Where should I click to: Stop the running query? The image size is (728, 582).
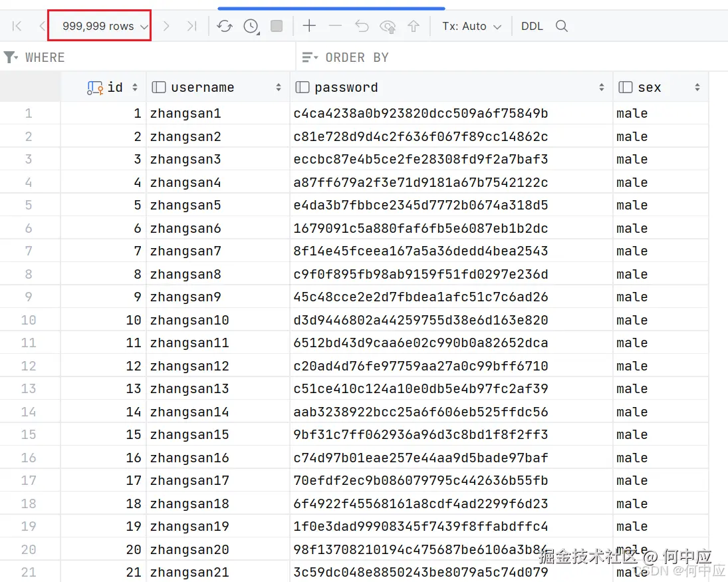(277, 26)
